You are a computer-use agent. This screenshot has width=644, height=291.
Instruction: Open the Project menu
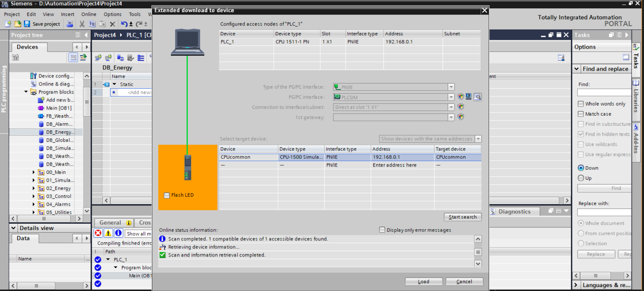[12, 14]
